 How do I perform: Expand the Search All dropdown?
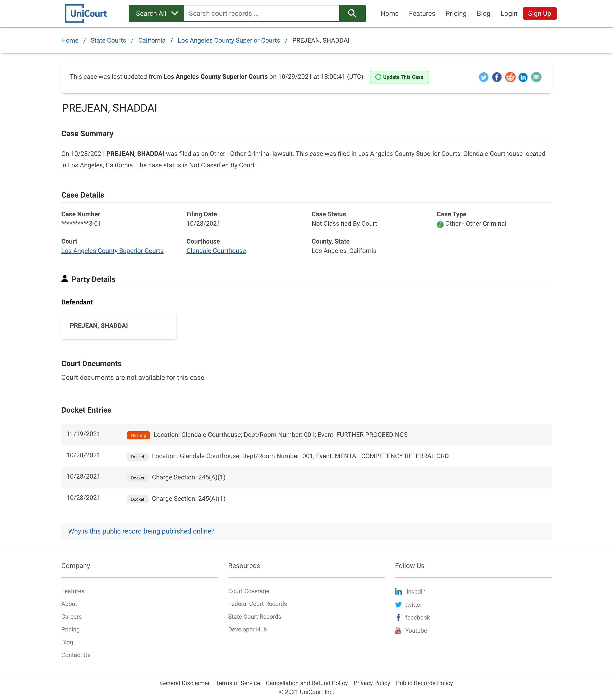[156, 14]
